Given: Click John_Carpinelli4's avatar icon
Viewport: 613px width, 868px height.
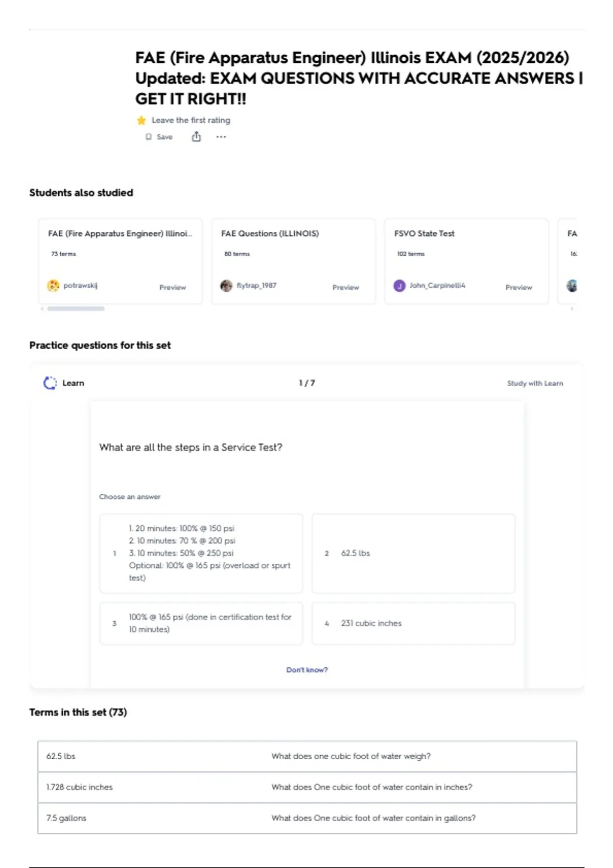Looking at the screenshot, I should pyautogui.click(x=399, y=285).
